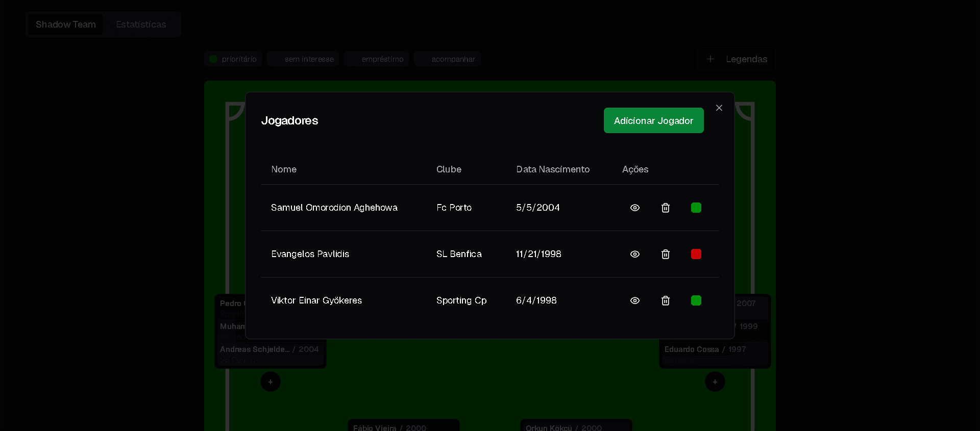
Task: Click plus button under Andreas Schjelderup card
Action: (x=271, y=382)
